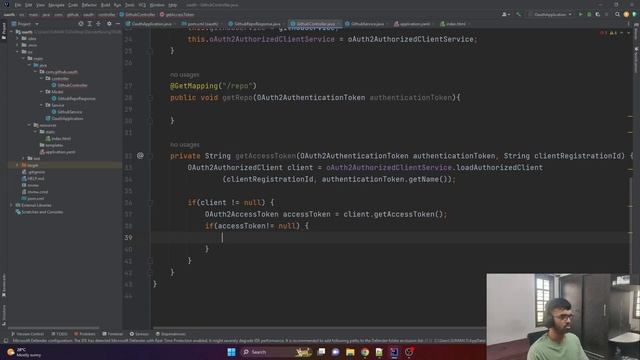Open the Project view dropdown
Viewport: 640px width, 360px height.
pyautogui.click(x=25, y=24)
